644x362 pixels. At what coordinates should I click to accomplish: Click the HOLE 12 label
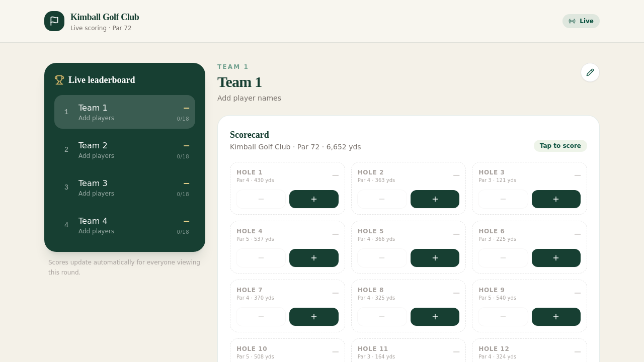click(494, 349)
